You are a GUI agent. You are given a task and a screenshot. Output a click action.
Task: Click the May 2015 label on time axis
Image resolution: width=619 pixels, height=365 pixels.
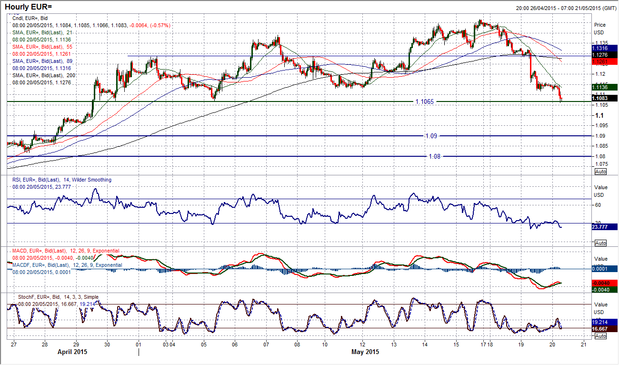(x=365, y=352)
